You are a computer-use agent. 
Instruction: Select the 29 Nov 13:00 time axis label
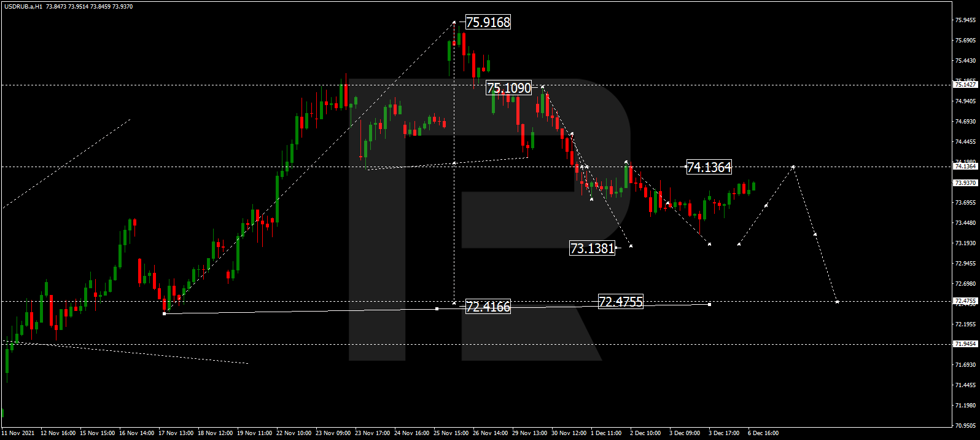[x=529, y=433]
